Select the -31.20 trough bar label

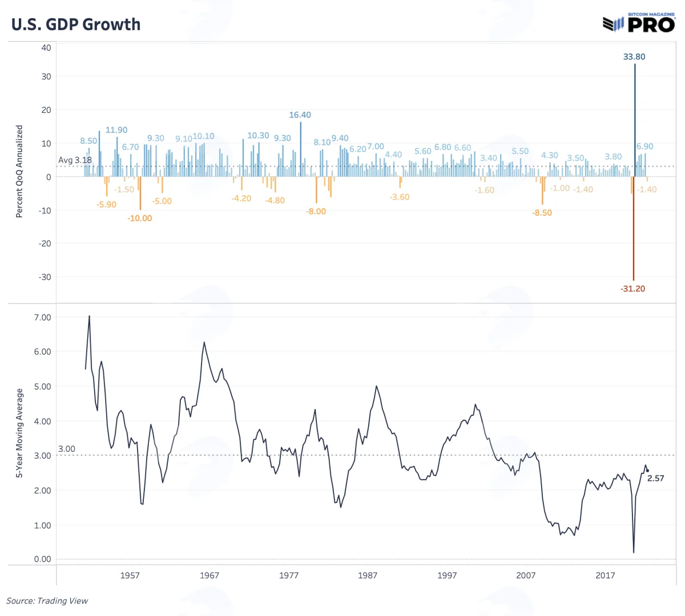click(632, 289)
